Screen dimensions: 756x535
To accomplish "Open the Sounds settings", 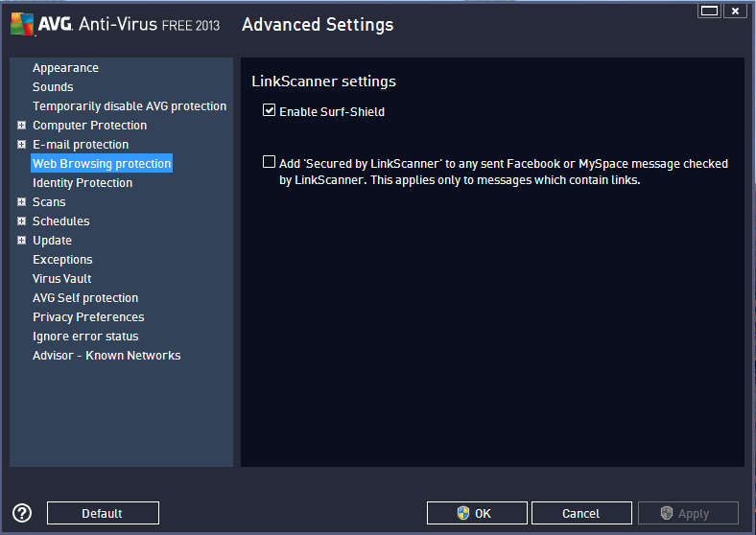I will click(x=53, y=87).
